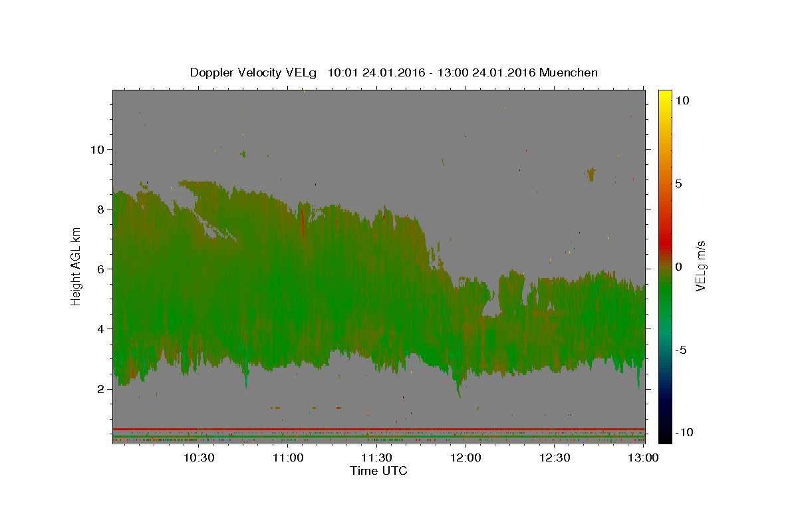Select the 11:30 time axis label
The width and height of the screenshot is (798, 532).
tap(376, 458)
